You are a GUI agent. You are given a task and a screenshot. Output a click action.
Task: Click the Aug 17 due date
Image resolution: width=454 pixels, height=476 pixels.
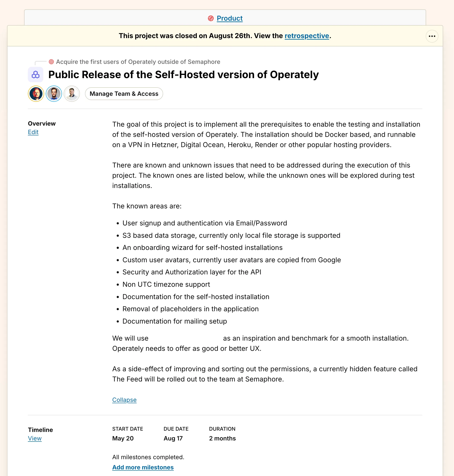[173, 439]
